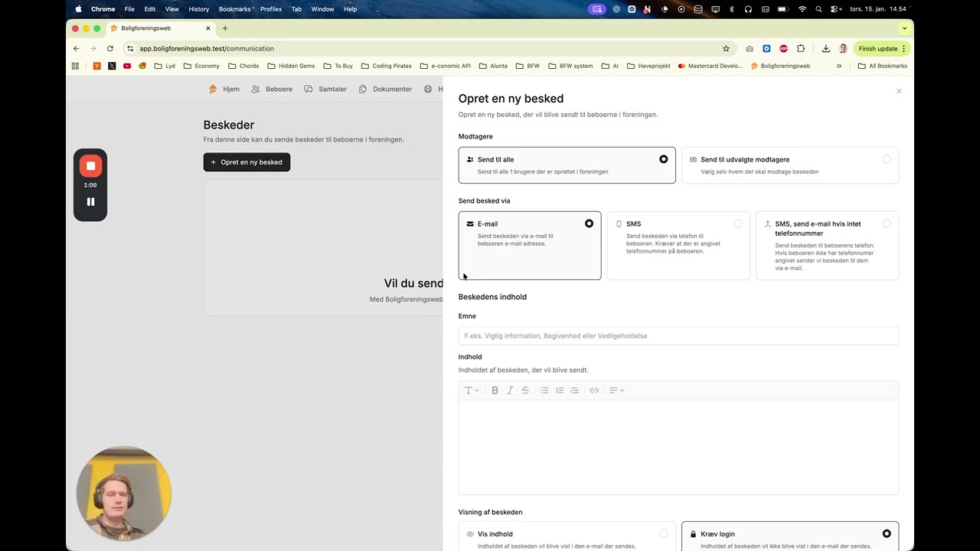Select Send til udvalgte modtagere option
The image size is (980, 551).
click(790, 165)
